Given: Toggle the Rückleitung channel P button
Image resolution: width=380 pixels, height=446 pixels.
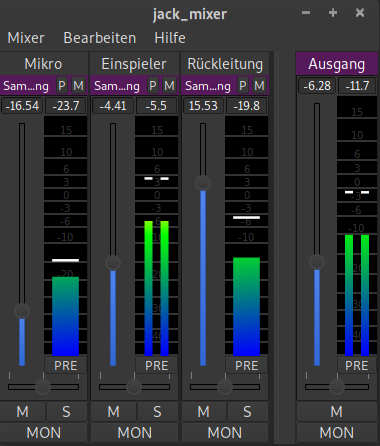Looking at the screenshot, I should click(243, 86).
